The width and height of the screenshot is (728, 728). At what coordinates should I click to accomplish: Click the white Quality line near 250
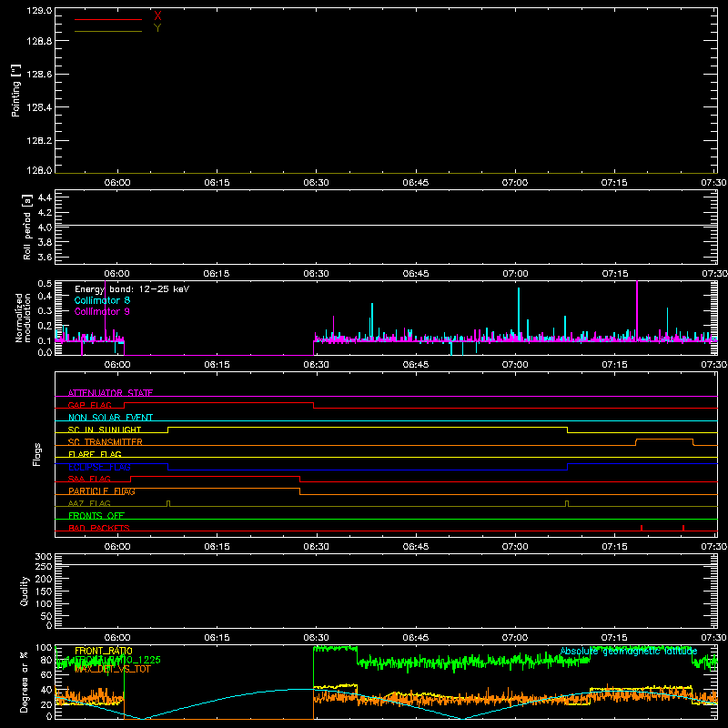click(386, 565)
